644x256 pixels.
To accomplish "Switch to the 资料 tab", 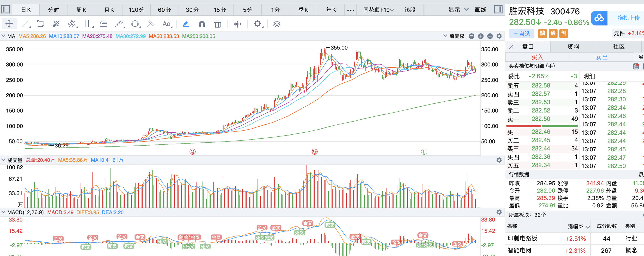I will tap(573, 47).
